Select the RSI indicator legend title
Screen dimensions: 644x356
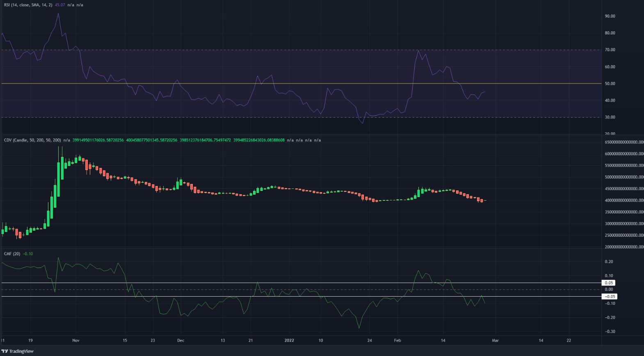(x=28, y=5)
